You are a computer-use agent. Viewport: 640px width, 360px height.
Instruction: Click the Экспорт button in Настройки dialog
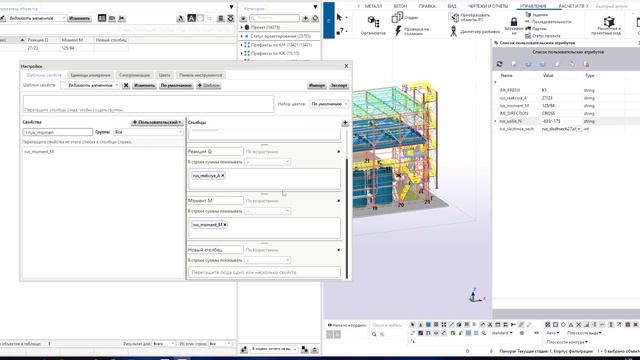[339, 86]
